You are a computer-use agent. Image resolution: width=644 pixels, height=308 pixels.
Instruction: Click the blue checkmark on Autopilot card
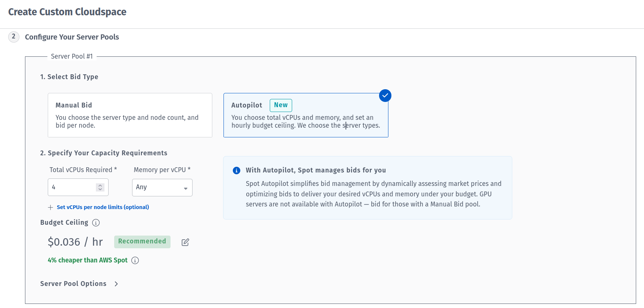pos(385,96)
